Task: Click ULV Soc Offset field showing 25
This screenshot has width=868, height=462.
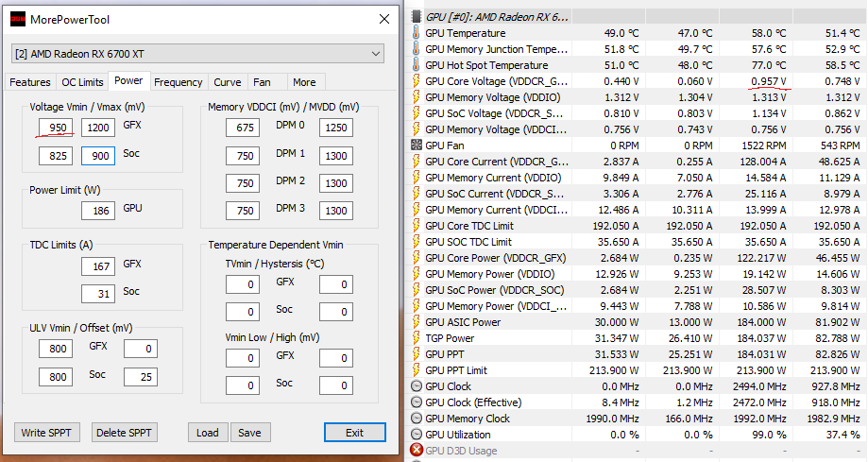Action: pos(141,377)
